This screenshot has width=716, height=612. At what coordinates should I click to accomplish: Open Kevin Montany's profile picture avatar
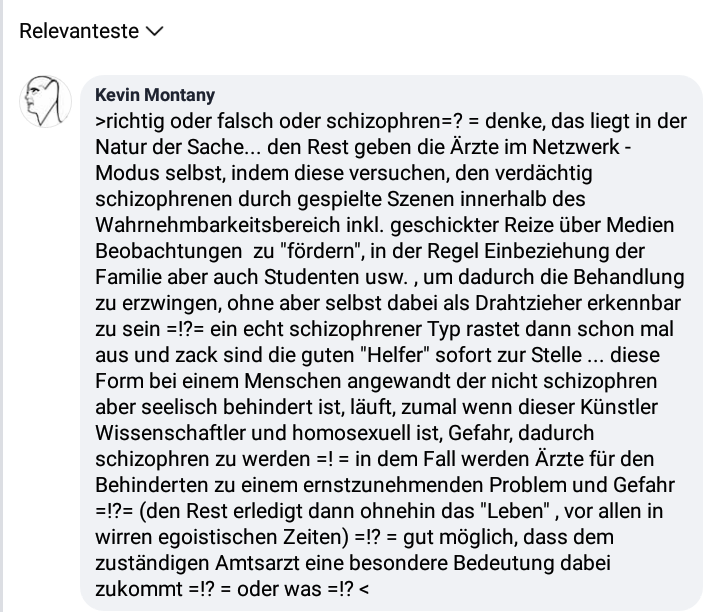[x=46, y=101]
